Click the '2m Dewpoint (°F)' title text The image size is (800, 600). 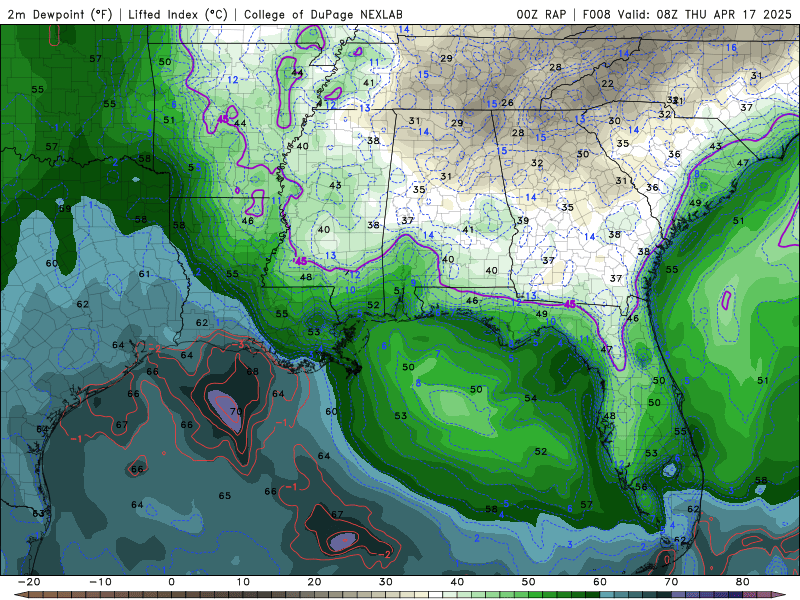click(60, 14)
